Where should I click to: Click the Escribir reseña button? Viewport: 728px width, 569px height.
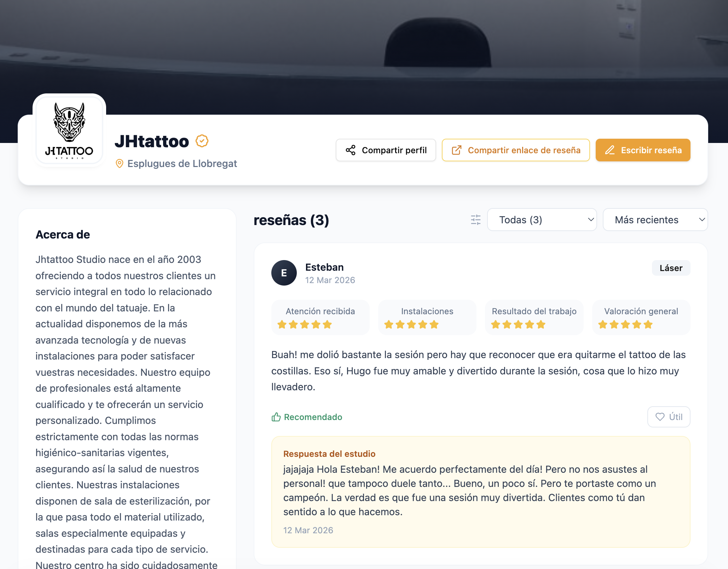tap(643, 150)
